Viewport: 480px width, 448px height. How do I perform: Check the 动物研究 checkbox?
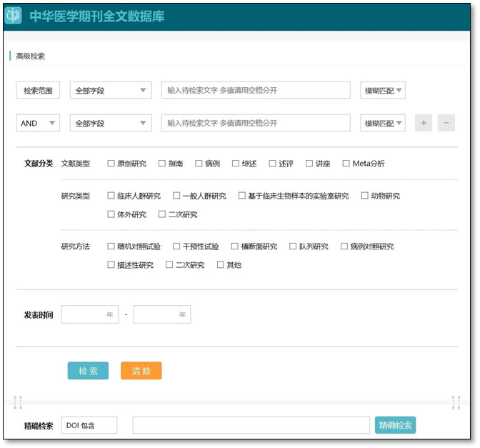pyautogui.click(x=364, y=195)
